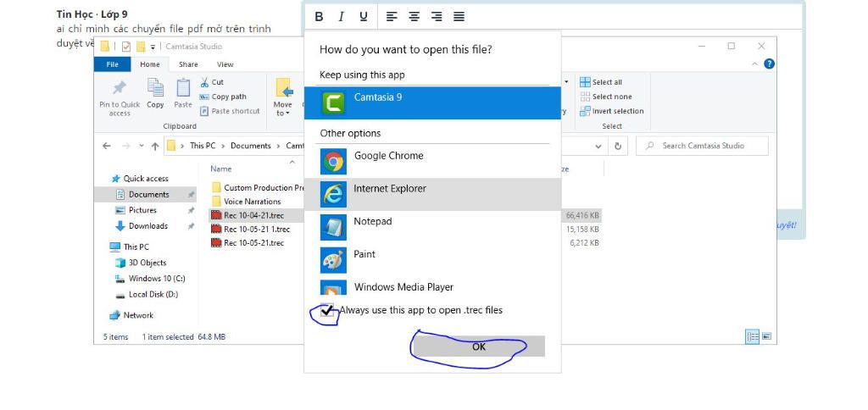Select Camtasia 9 app option
The width and height of the screenshot is (868, 410).
432,102
